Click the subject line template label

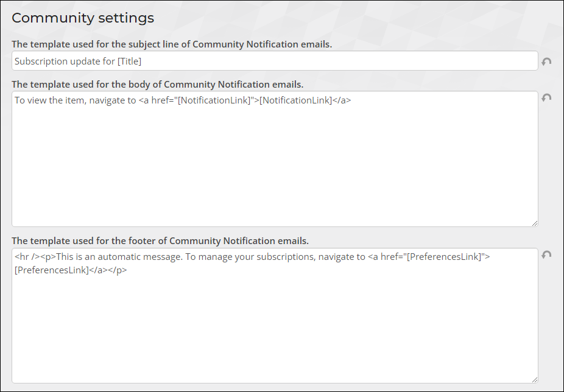pyautogui.click(x=172, y=44)
